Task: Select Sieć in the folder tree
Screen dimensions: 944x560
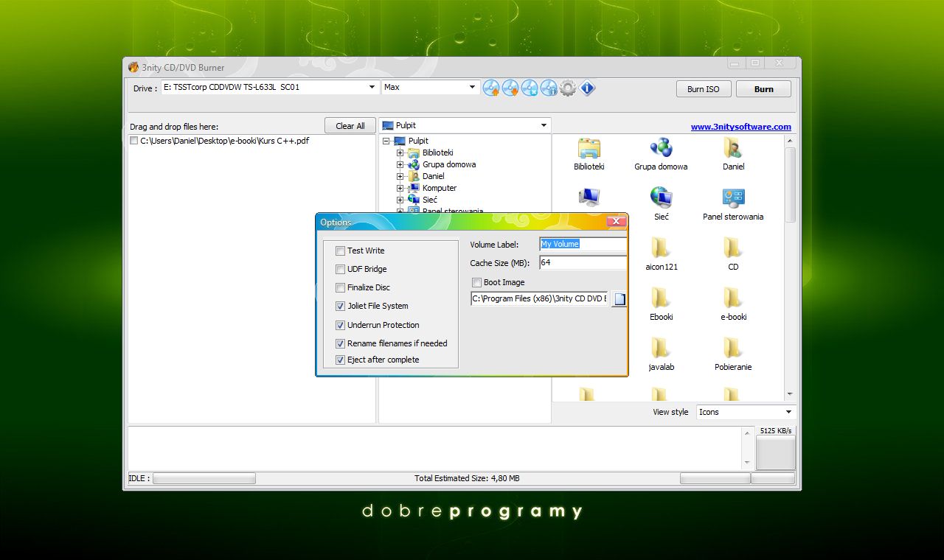Action: coord(430,200)
